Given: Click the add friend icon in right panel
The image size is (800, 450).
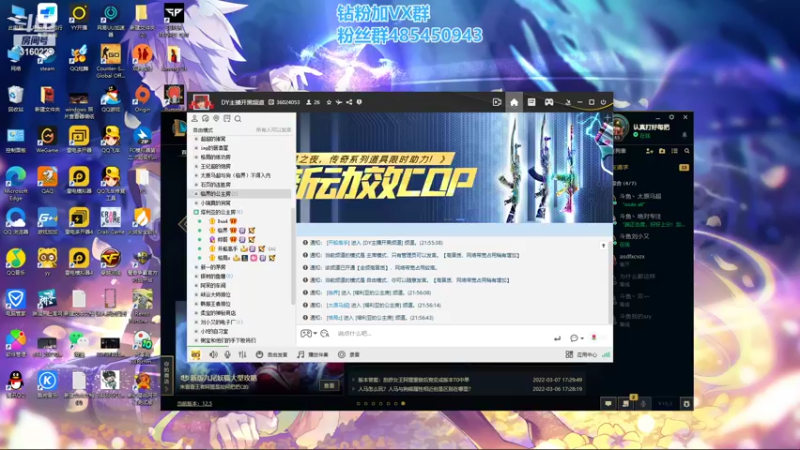Looking at the screenshot, I should (649, 151).
